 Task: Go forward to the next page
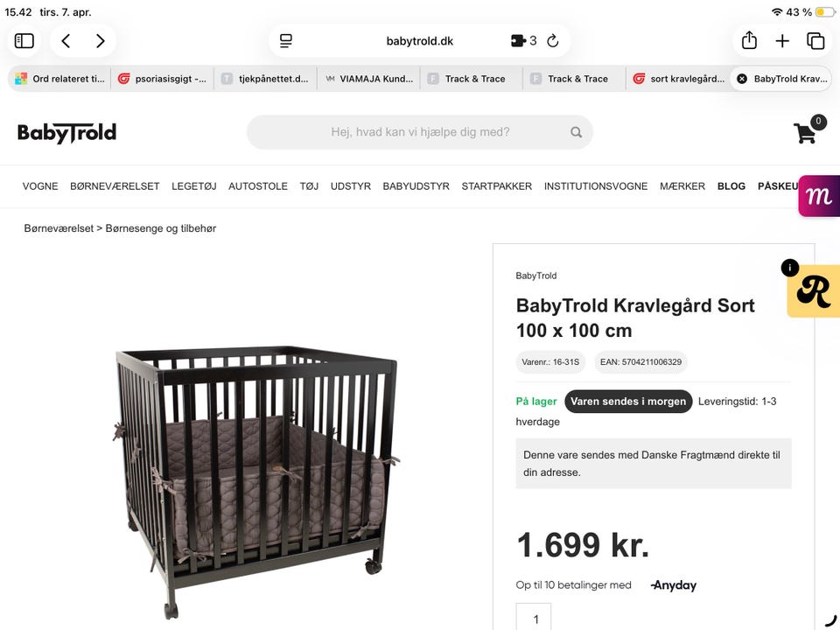pos(101,41)
